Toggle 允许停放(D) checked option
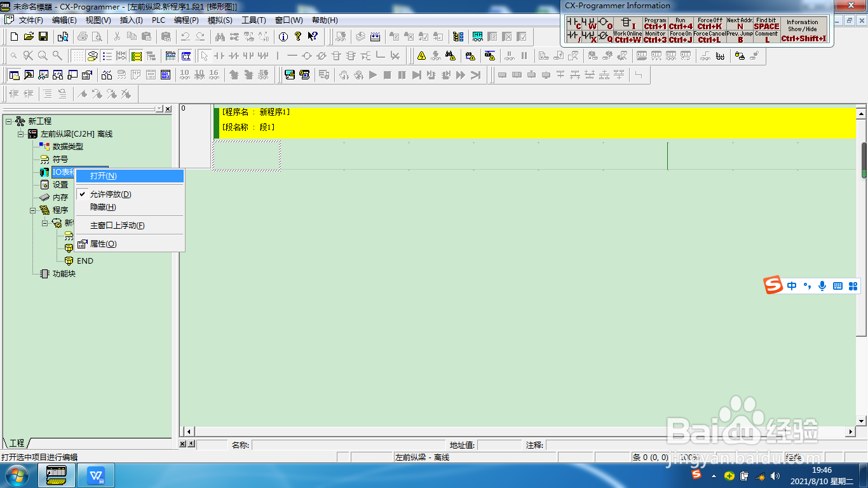The height and width of the screenshot is (488, 868). pos(129,194)
